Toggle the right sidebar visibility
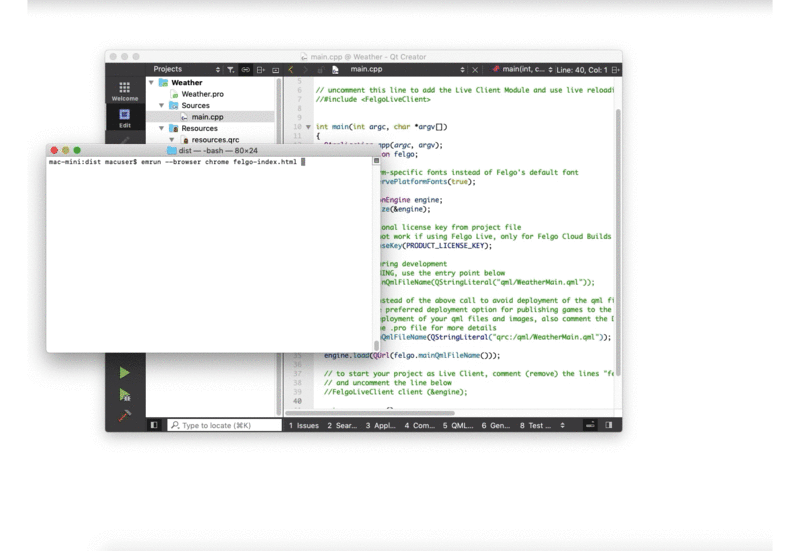Viewport: 800px width, 551px height. coord(609,425)
